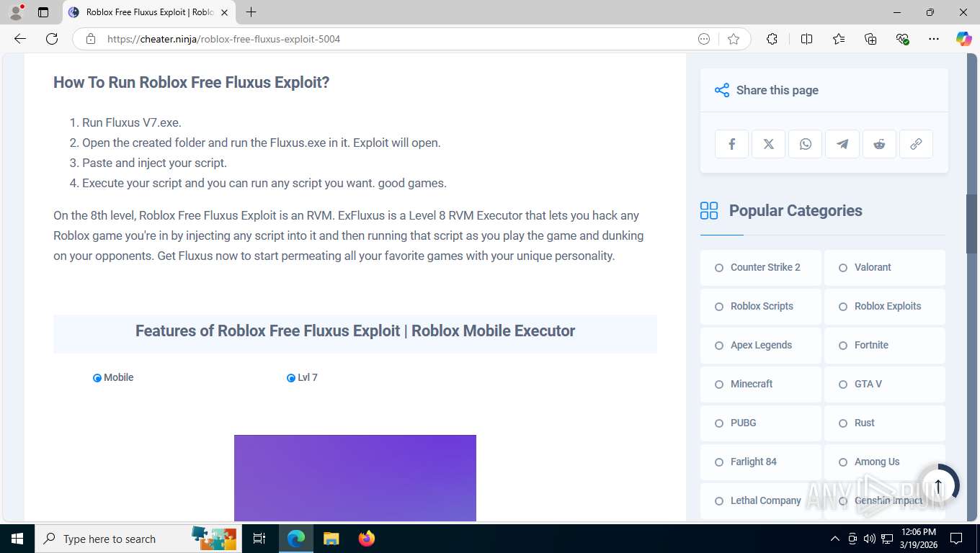The image size is (980, 553).
Task: Open the Minecraft category
Action: click(x=761, y=384)
